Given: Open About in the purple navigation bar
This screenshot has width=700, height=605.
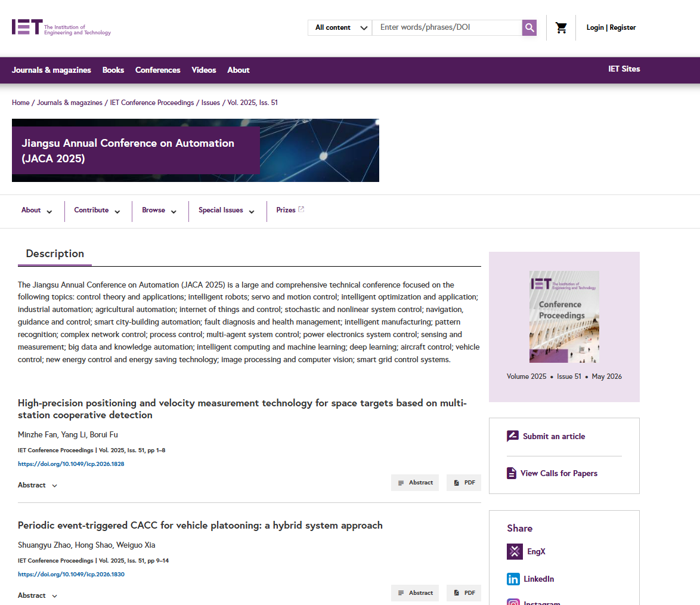Looking at the screenshot, I should [x=239, y=70].
